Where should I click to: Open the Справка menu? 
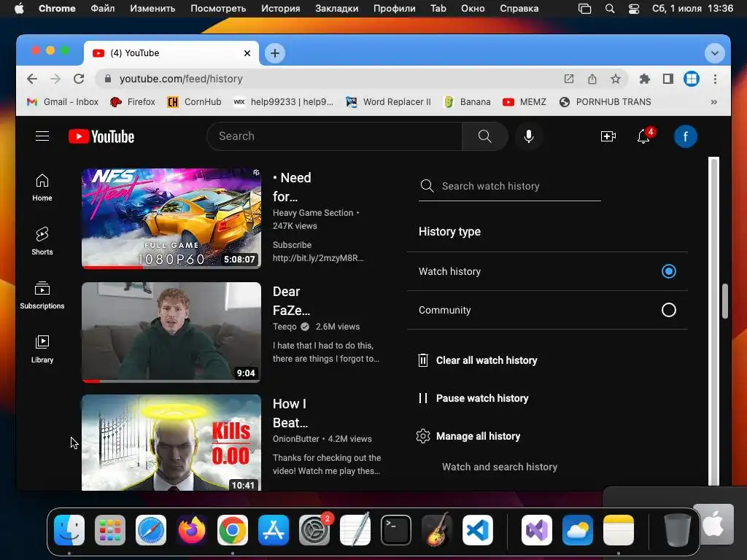(519, 8)
